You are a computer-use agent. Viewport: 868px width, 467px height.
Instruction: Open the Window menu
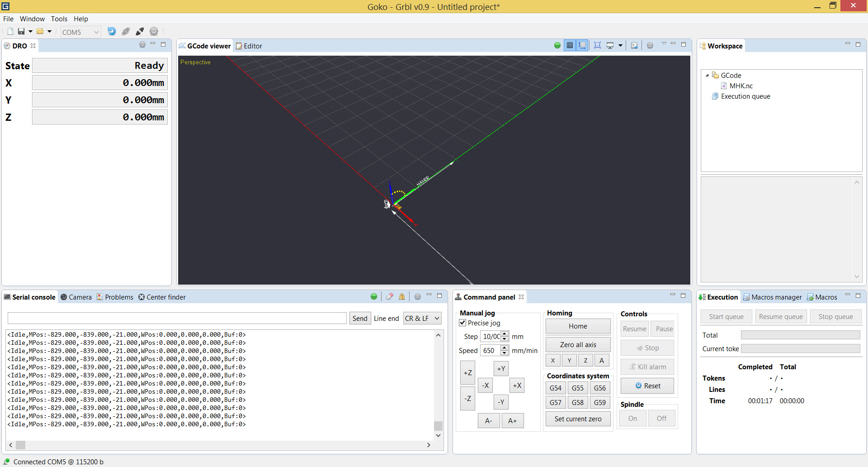click(x=32, y=19)
